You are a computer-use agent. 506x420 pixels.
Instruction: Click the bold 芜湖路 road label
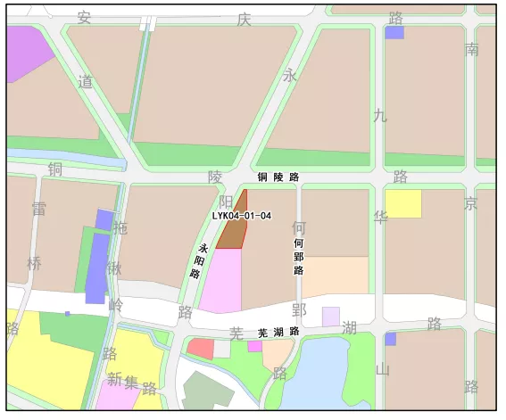(x=278, y=332)
